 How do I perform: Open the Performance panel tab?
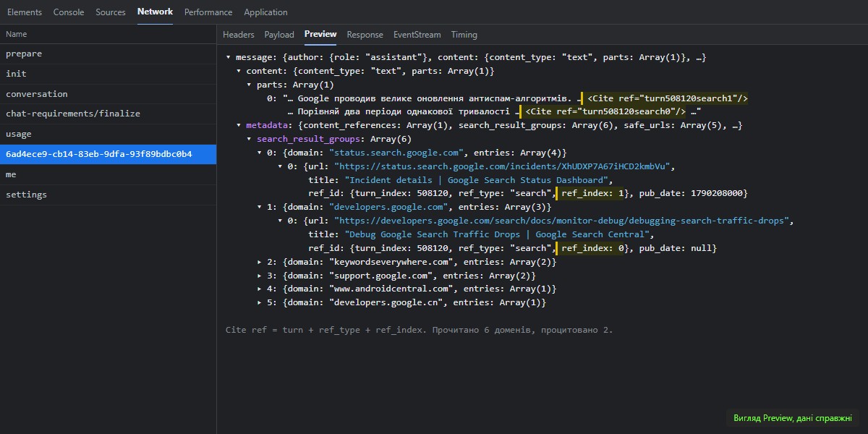tap(208, 12)
